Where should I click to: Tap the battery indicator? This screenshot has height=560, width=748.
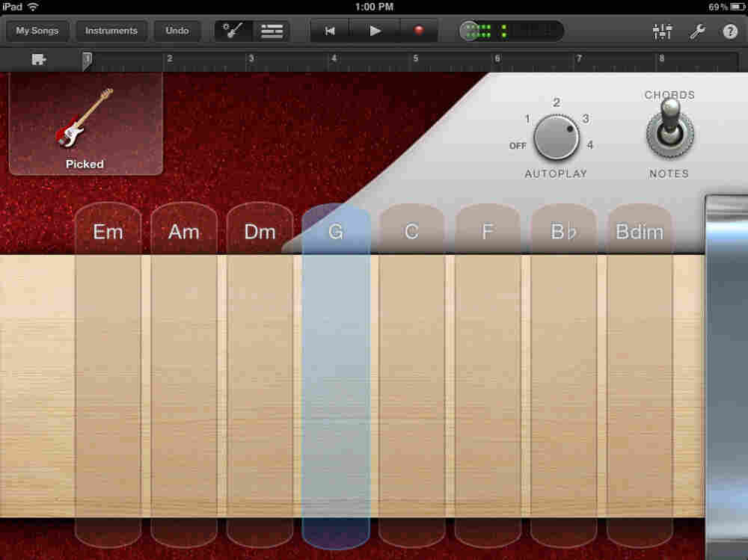pos(738,7)
